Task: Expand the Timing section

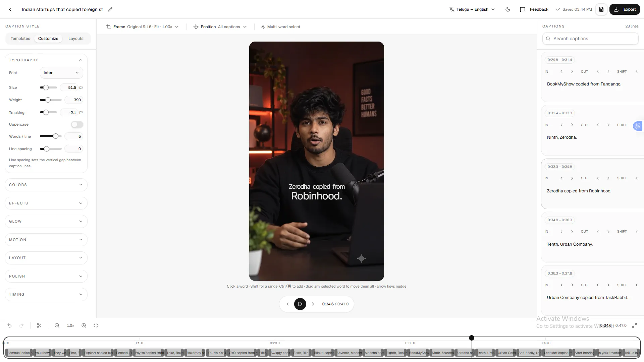Action: tap(46, 294)
